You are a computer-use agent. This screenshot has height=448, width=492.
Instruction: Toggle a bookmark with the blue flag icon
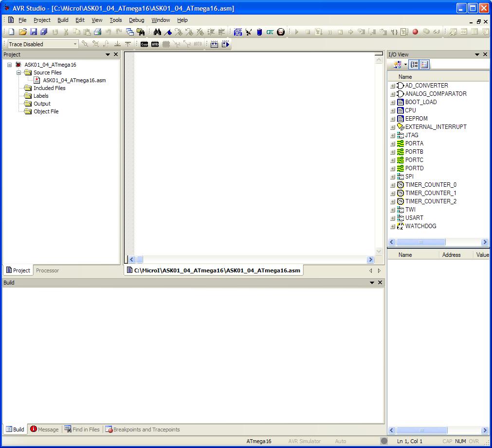coord(168,32)
